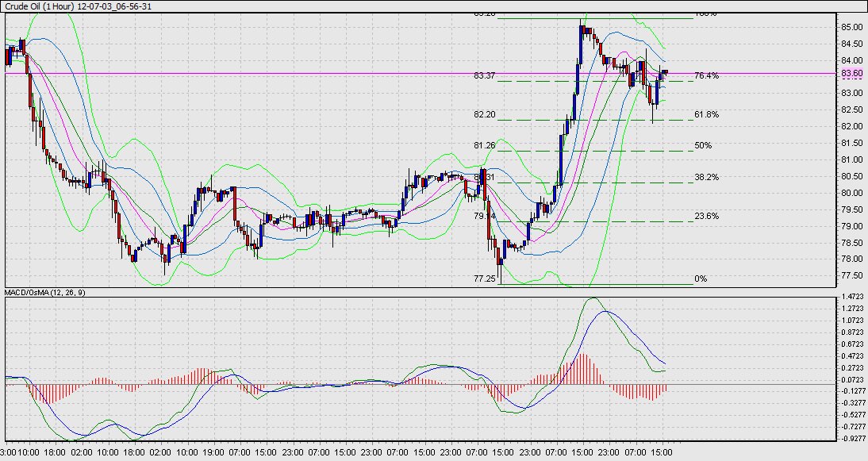Select the MACD/OsMA (12, 26, 9) indicator label
Screen dimensions: 868x461
(47, 293)
